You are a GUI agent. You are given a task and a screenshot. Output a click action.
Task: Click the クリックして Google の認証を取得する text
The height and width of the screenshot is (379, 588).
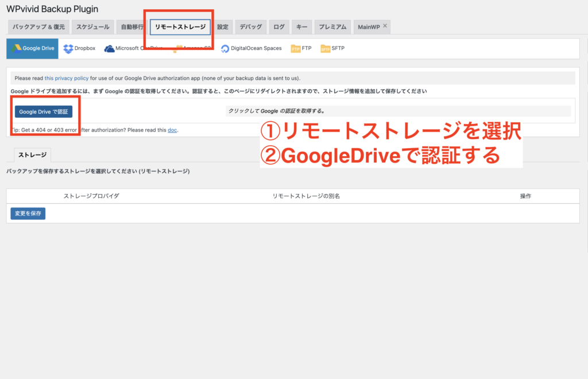[276, 111]
